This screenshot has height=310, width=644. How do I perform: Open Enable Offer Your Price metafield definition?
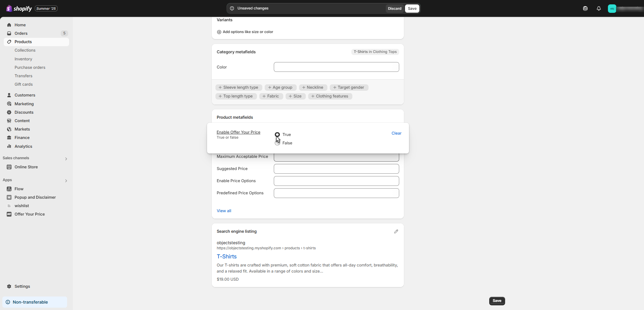pos(238,132)
